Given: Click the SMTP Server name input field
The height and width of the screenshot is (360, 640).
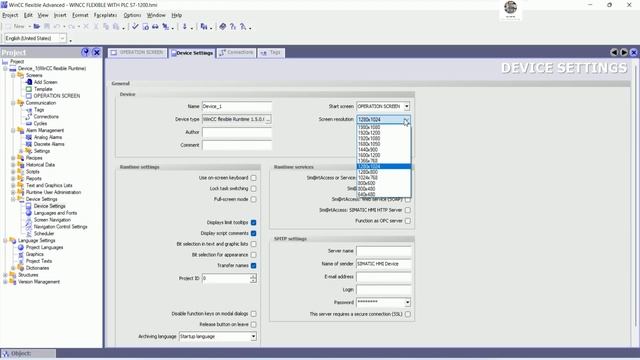Looking at the screenshot, I should (x=384, y=251).
